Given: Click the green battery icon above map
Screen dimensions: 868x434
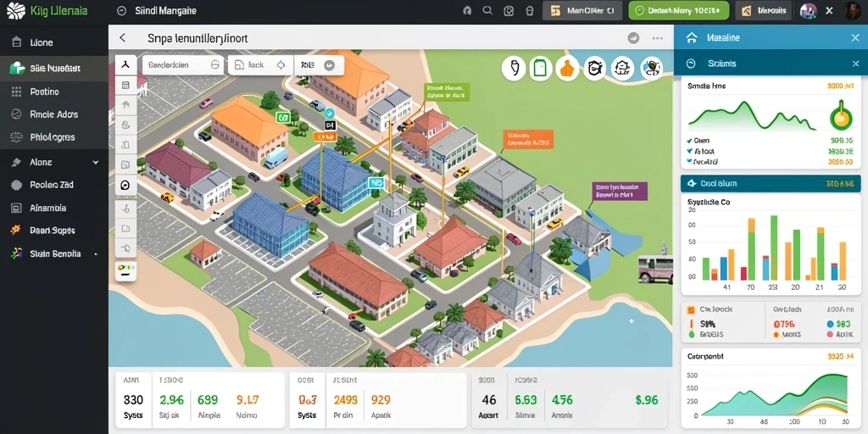Looking at the screenshot, I should pyautogui.click(x=540, y=68).
